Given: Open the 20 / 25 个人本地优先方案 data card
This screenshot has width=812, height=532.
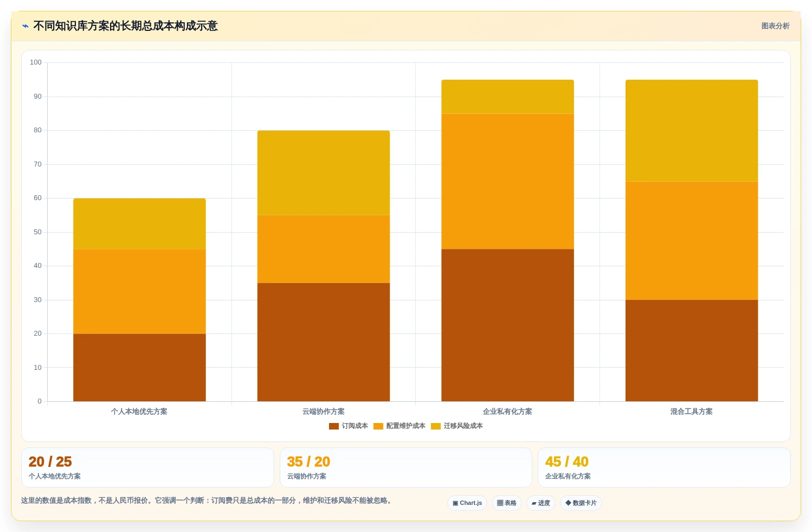Looking at the screenshot, I should click(x=147, y=467).
